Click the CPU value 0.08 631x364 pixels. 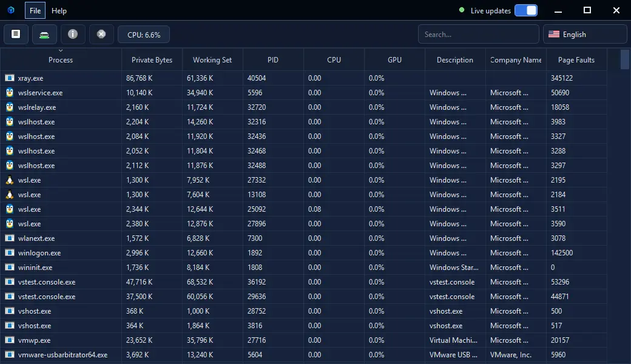(315, 209)
